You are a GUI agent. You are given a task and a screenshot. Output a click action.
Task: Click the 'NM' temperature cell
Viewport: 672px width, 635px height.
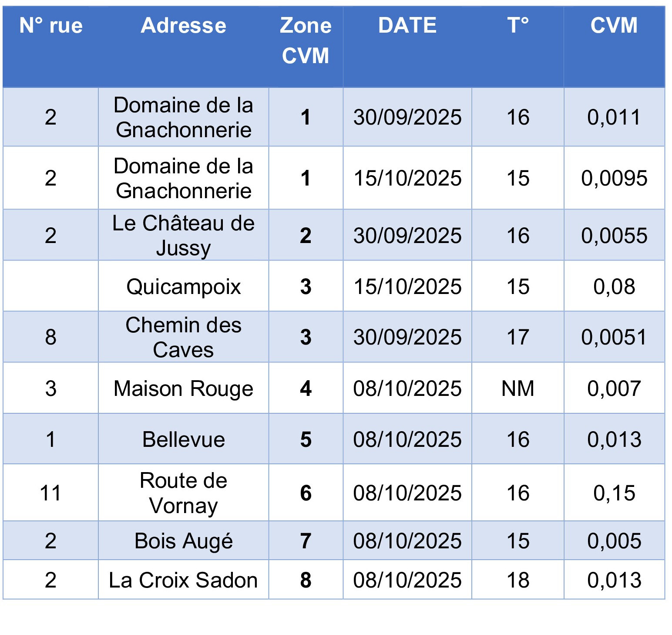(x=518, y=388)
